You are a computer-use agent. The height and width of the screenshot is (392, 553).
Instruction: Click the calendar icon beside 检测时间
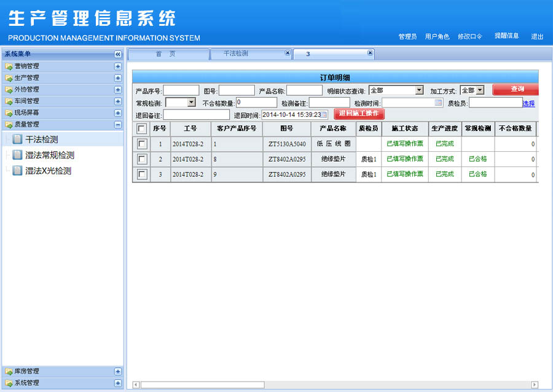click(x=438, y=103)
